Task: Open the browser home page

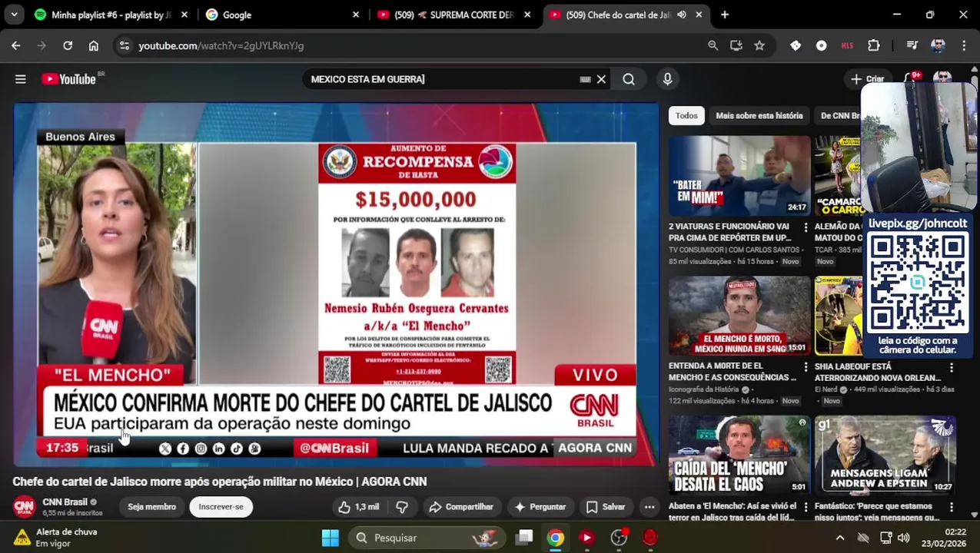Action: pyautogui.click(x=94, y=46)
